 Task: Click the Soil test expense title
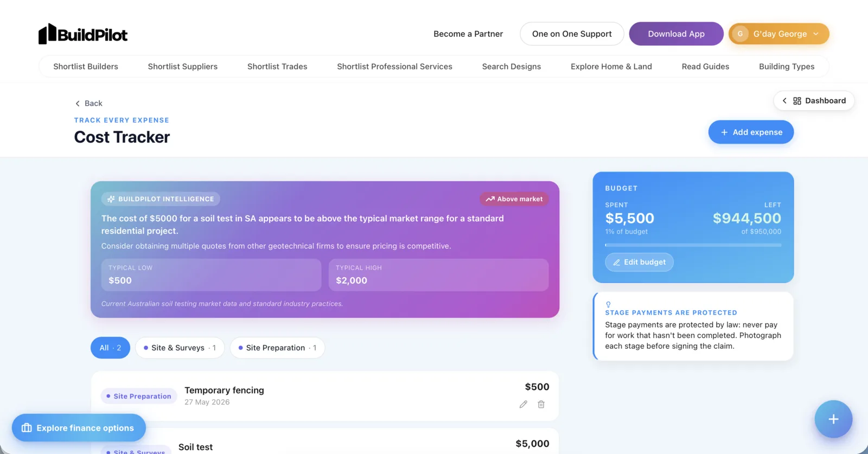(195, 447)
